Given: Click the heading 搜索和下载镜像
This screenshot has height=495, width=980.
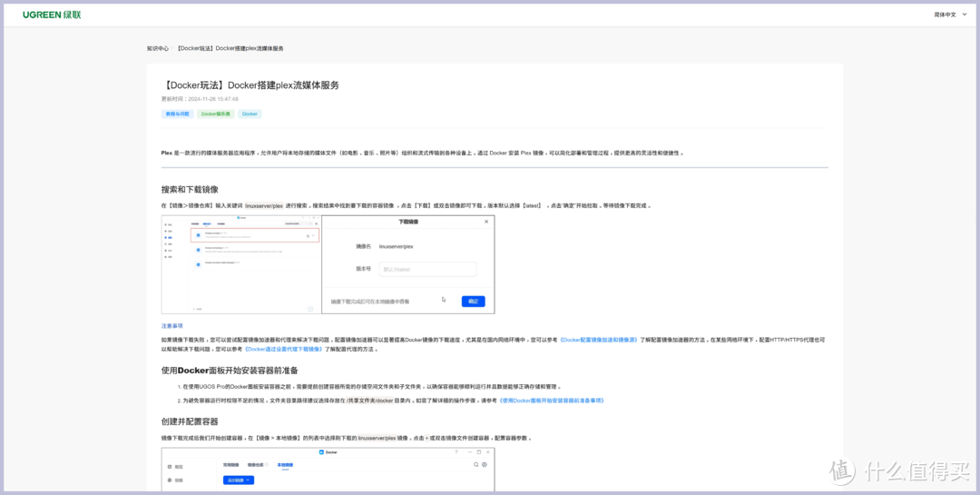Looking at the screenshot, I should 190,190.
